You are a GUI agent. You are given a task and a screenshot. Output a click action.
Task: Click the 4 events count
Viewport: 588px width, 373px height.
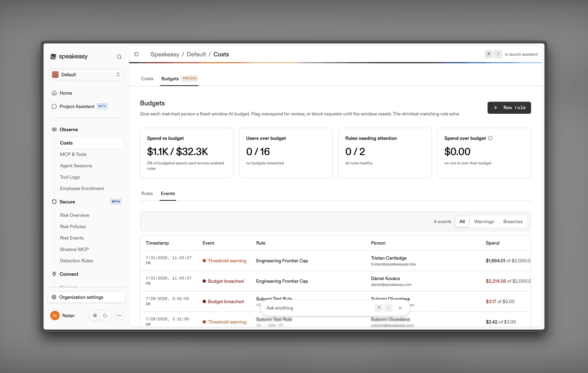442,222
